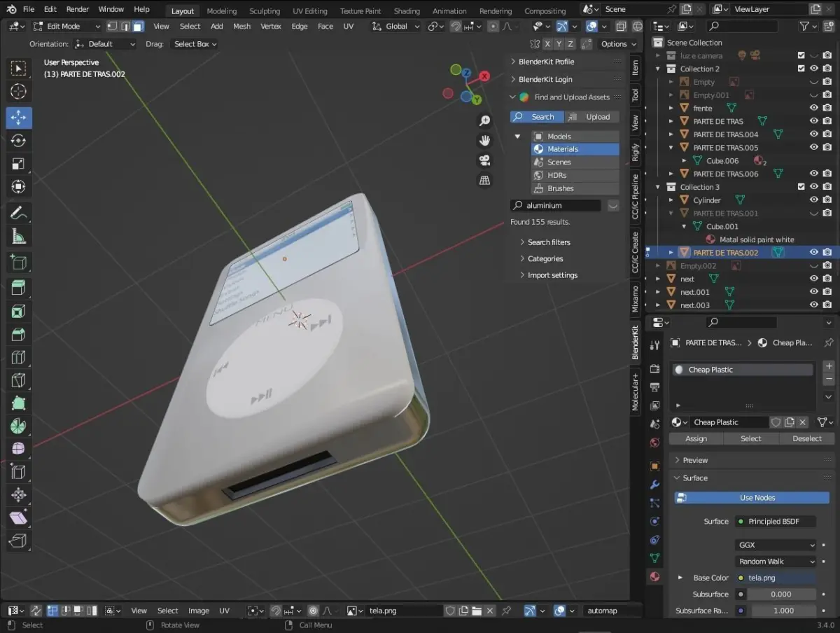
Task: Enable edge select mode
Action: click(x=125, y=26)
